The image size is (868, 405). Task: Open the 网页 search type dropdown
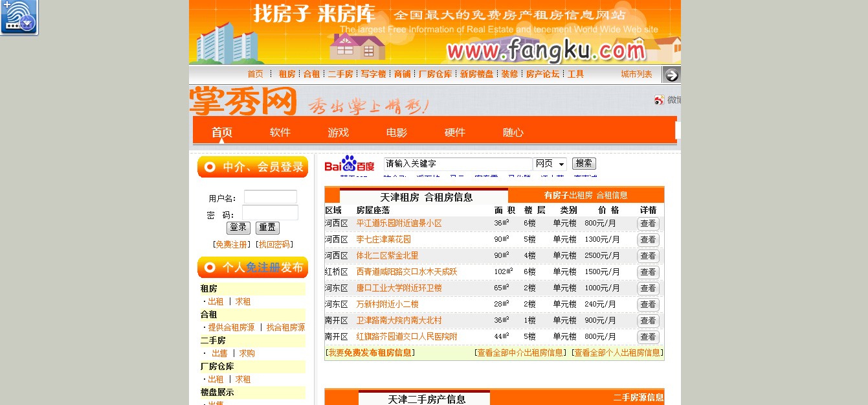tap(550, 164)
